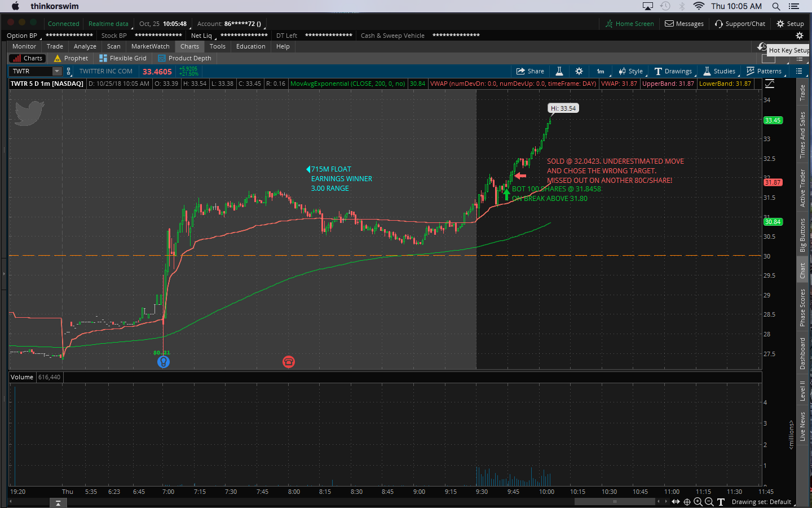Open the Help main tab
The width and height of the screenshot is (812, 508).
(283, 46)
